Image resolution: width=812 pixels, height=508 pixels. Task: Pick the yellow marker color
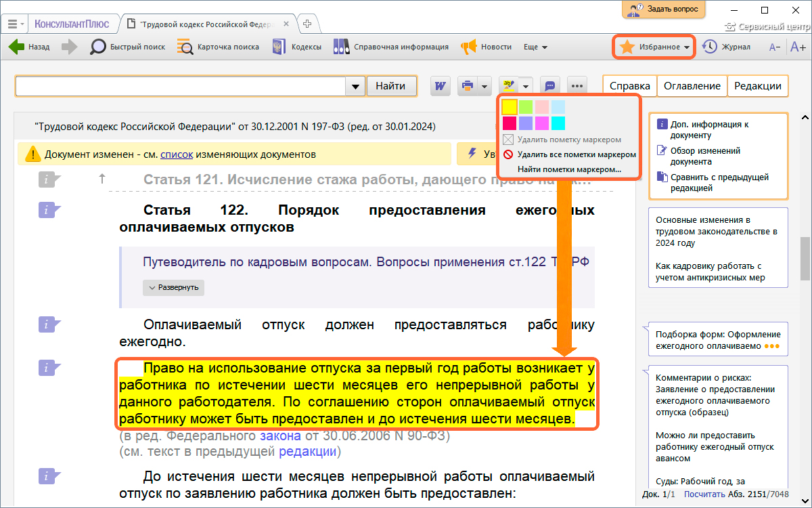pyautogui.click(x=510, y=107)
